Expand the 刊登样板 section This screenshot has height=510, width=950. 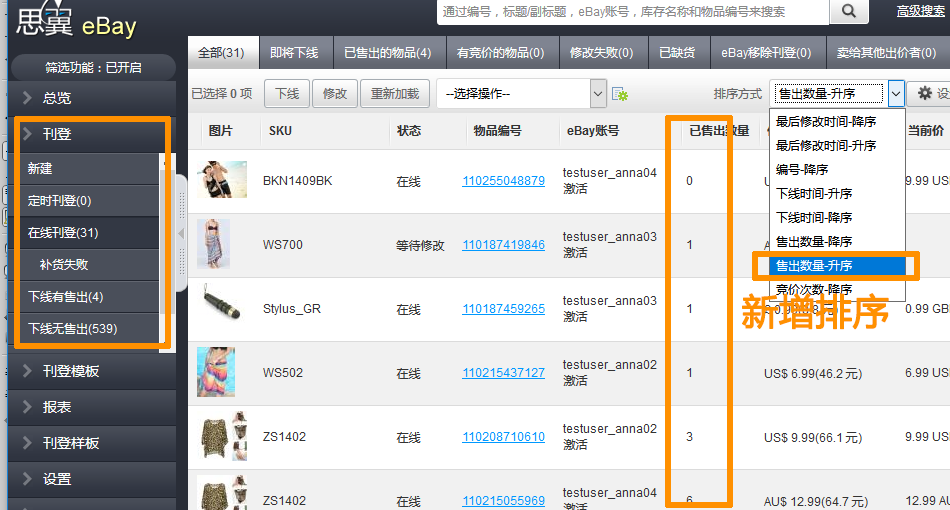coord(93,443)
